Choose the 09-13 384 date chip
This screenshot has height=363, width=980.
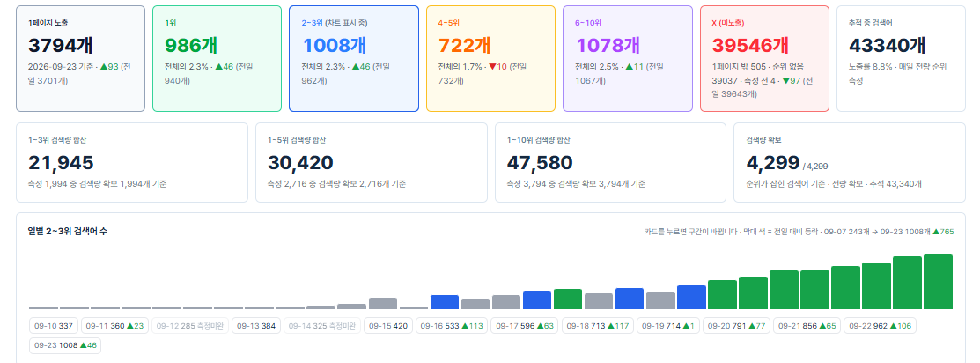[256, 326]
